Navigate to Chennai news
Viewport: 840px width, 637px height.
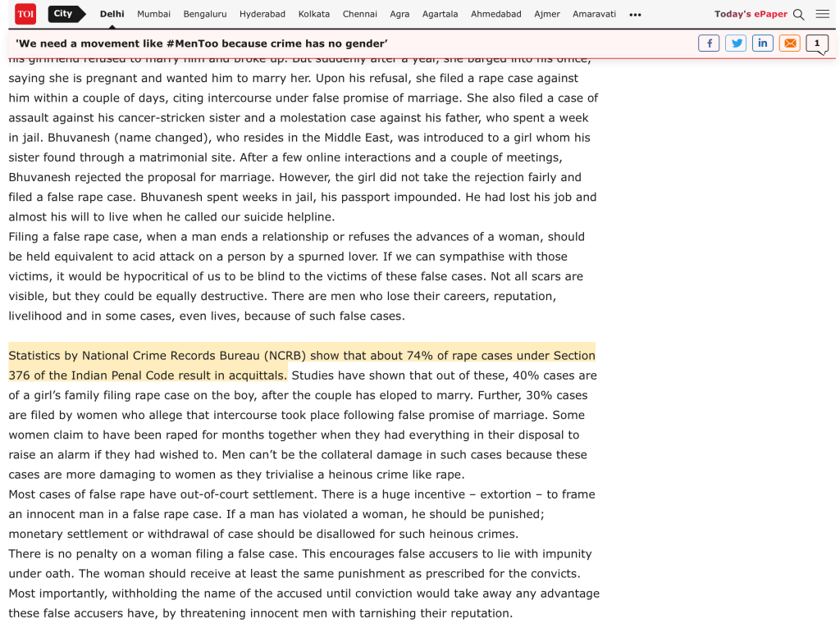pyautogui.click(x=360, y=14)
